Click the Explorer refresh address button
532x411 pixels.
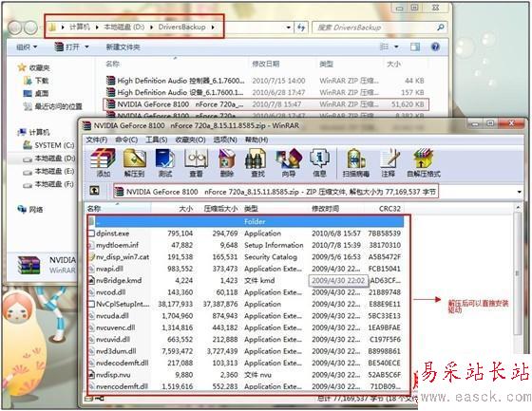point(301,28)
